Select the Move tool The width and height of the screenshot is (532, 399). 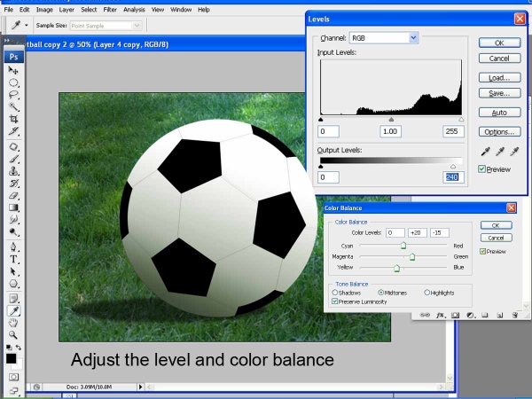click(13, 70)
